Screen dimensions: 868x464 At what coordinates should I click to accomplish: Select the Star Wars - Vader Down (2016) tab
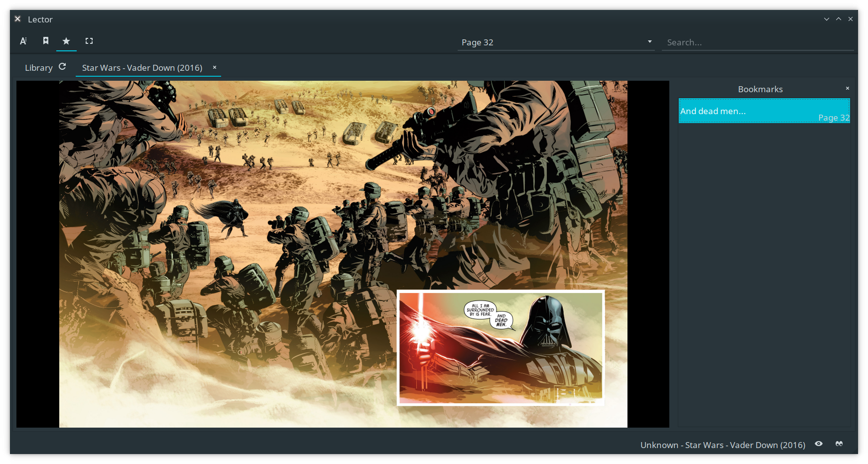pyautogui.click(x=142, y=68)
